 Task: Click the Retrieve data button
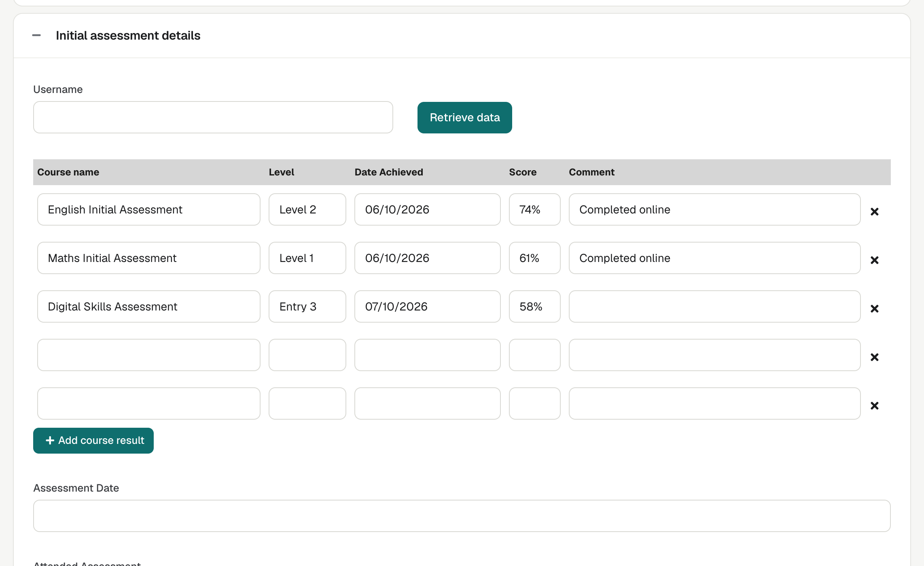[x=464, y=117]
